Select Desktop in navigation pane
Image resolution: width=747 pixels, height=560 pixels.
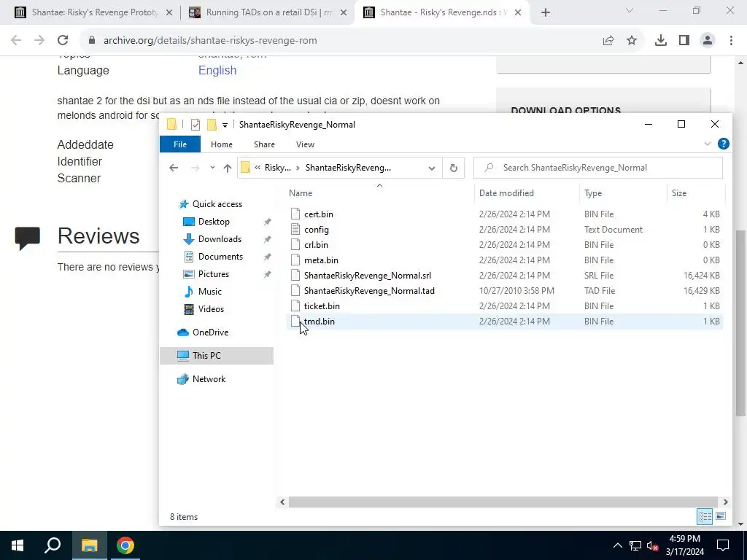[214, 222]
